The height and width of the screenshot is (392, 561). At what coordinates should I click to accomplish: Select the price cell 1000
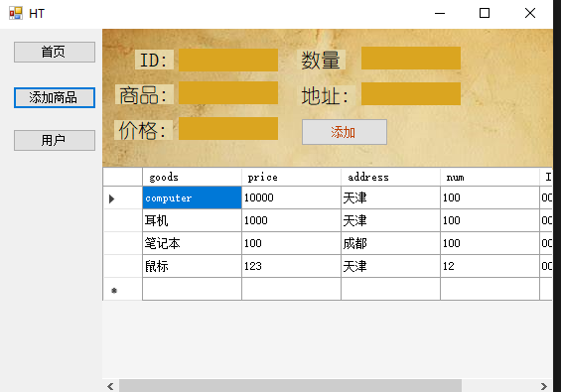291,220
